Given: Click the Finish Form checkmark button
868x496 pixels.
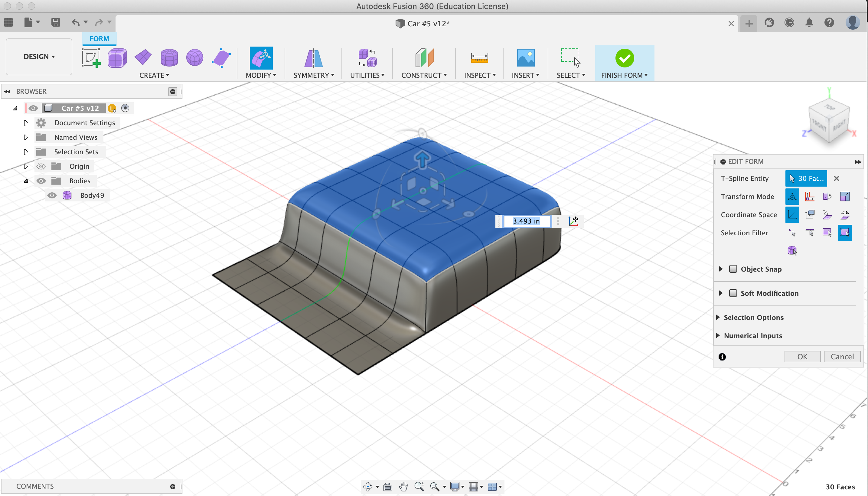Looking at the screenshot, I should coord(624,57).
